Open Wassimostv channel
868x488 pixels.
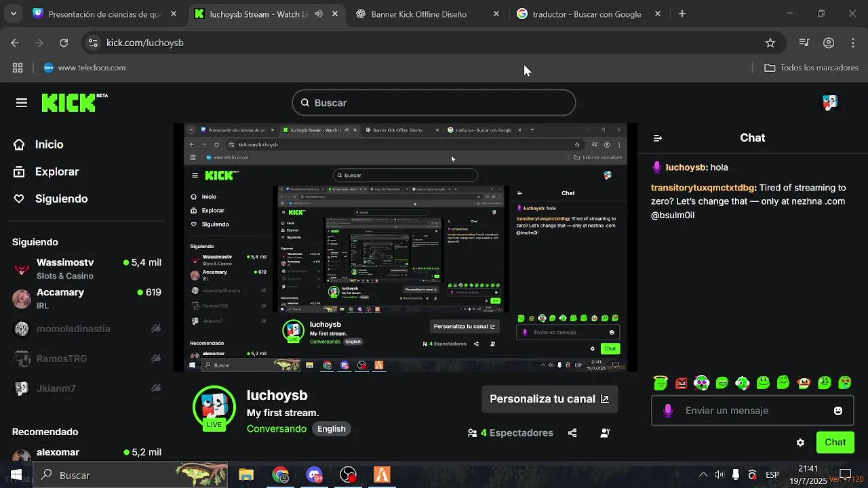click(87, 269)
